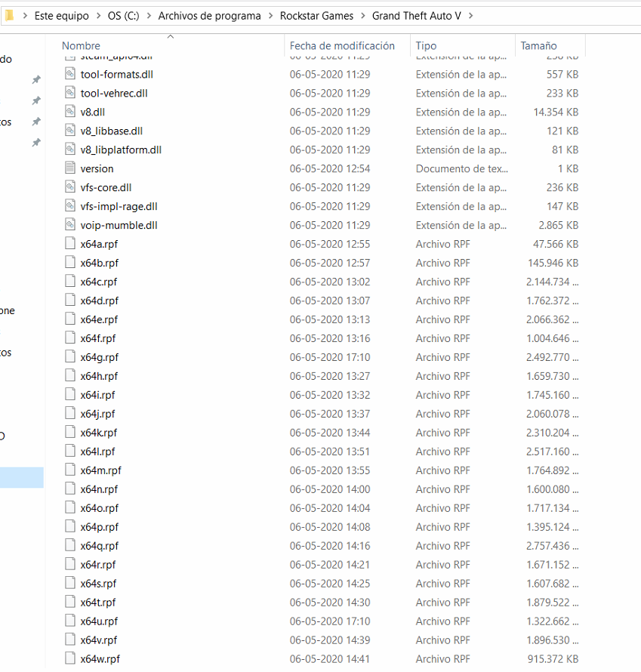641x672 pixels.
Task: Open the chevron after Archivos de programa
Action: pyautogui.click(x=271, y=16)
